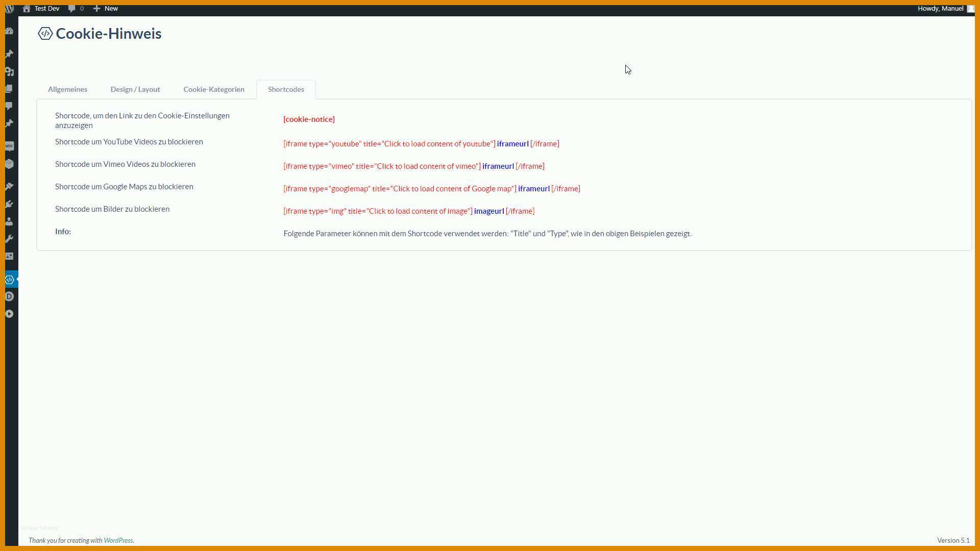Click the WordPress logo in admin bar

click(x=10, y=9)
